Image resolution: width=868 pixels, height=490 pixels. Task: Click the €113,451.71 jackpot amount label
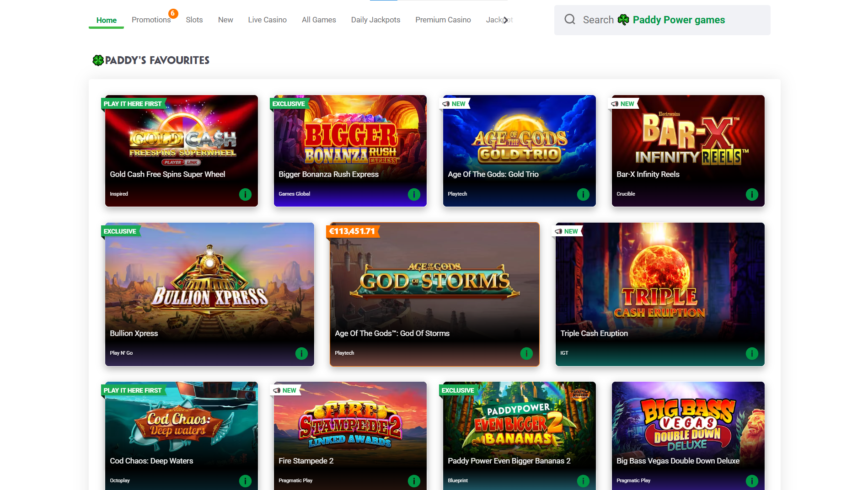point(352,231)
